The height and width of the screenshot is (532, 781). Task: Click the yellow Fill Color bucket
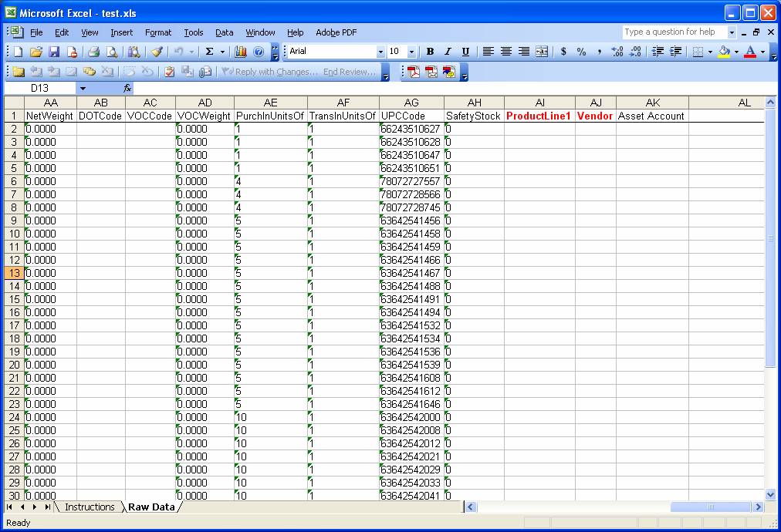pos(723,52)
